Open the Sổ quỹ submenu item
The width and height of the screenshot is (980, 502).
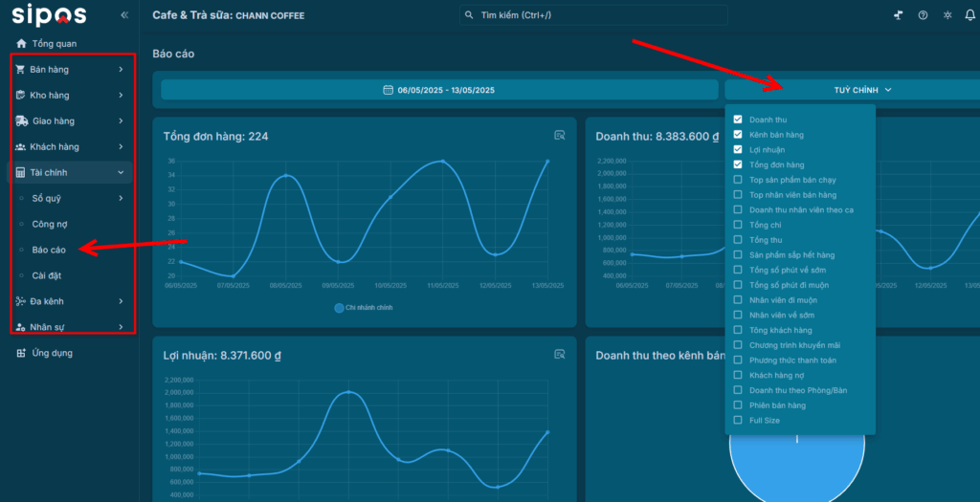[46, 199]
